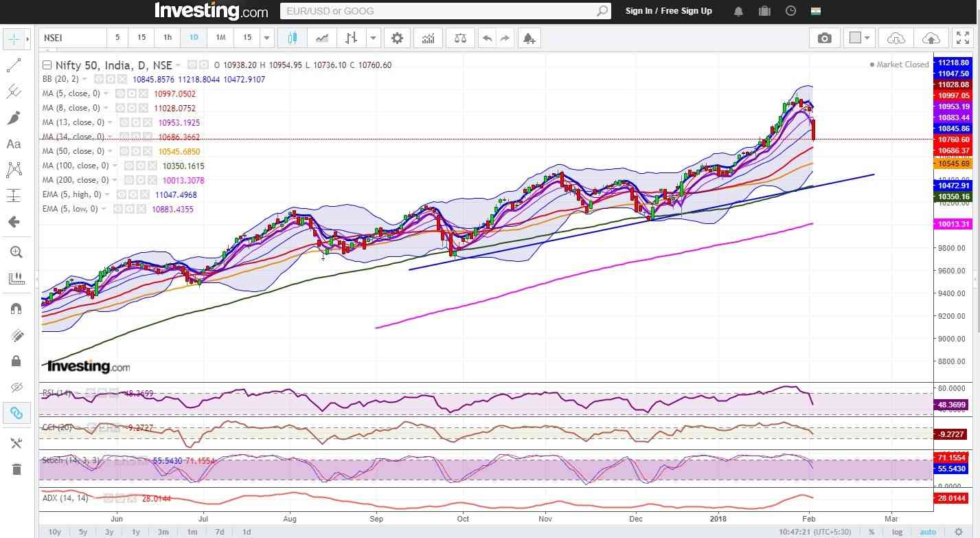This screenshot has width=980, height=538.
Task: Create alert with bell-plus icon
Action: point(529,38)
